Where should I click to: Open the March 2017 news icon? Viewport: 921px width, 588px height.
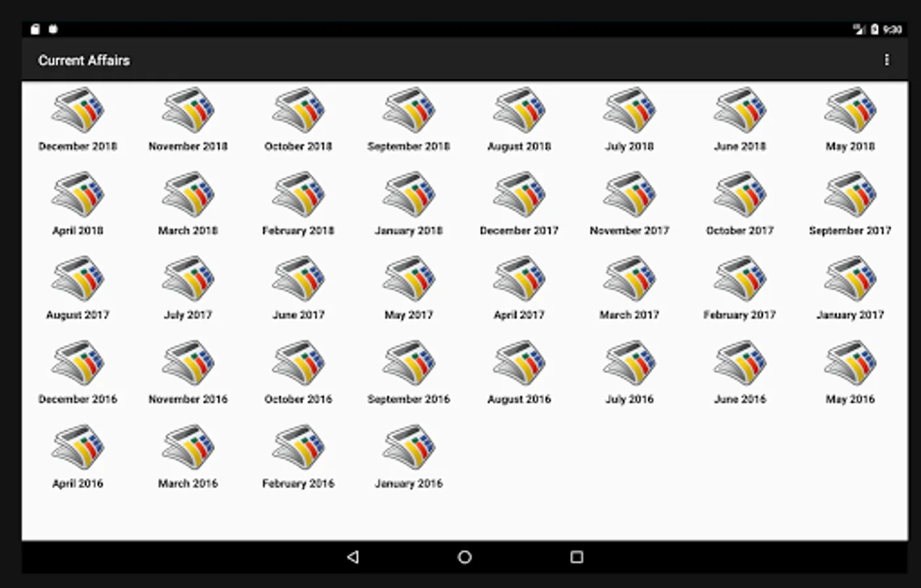630,279
